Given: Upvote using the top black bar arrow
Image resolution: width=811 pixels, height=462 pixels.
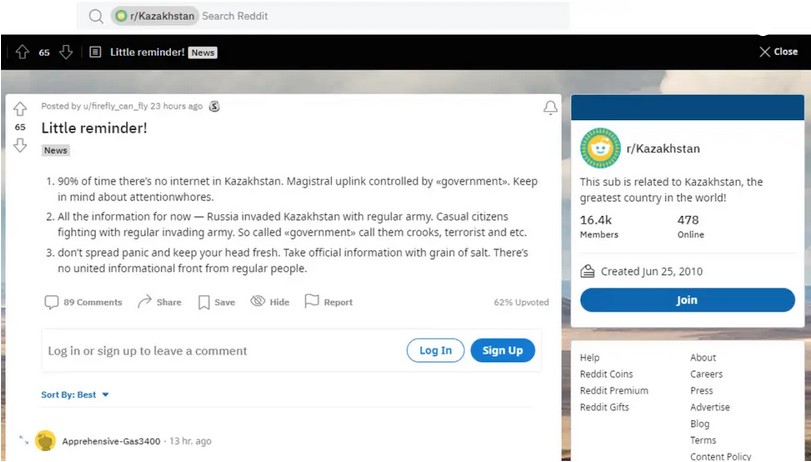Looking at the screenshot, I should coord(22,52).
